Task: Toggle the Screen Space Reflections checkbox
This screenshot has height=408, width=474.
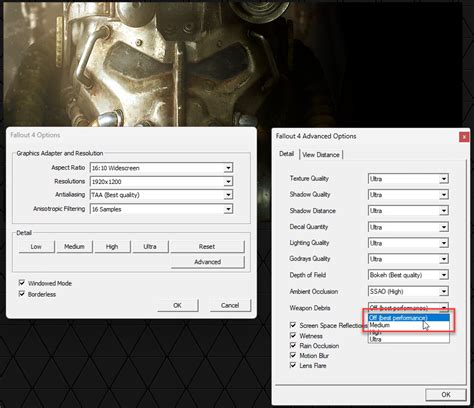Action: [293, 325]
